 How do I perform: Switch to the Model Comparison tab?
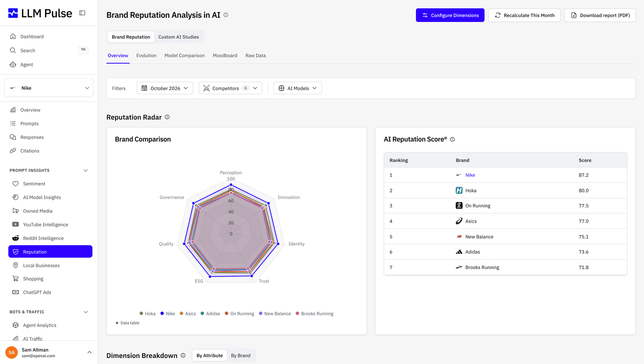[x=184, y=56]
